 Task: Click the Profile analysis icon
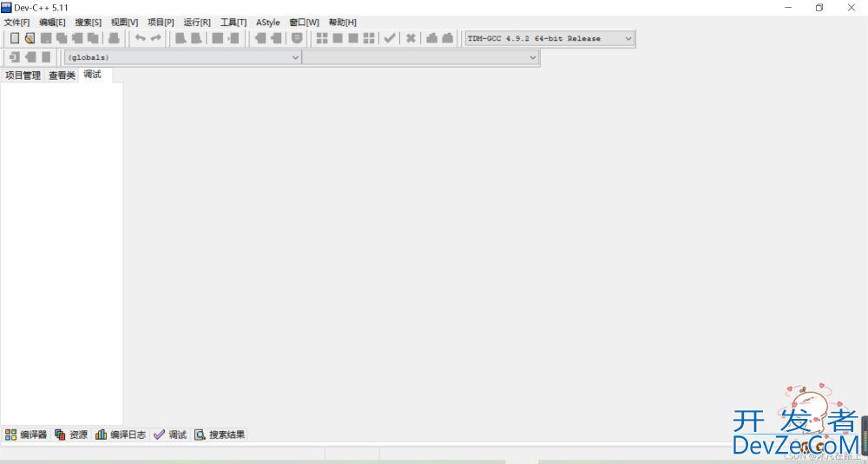(431, 38)
